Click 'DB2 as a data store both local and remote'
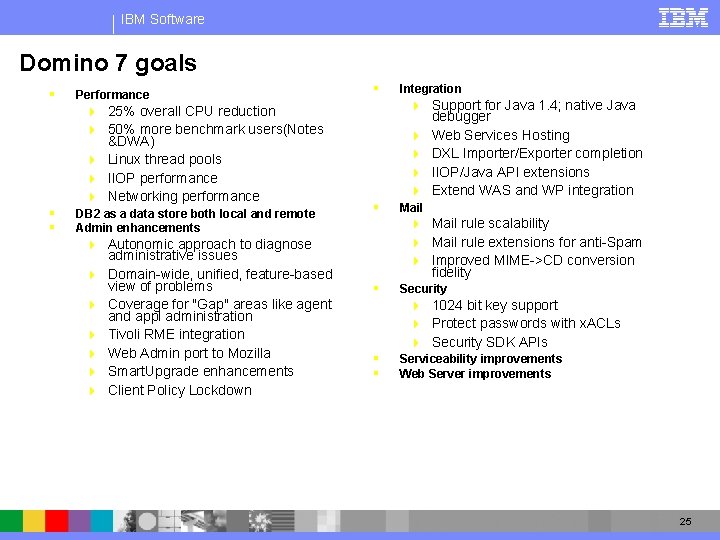The image size is (720, 540). pyautogui.click(x=195, y=214)
